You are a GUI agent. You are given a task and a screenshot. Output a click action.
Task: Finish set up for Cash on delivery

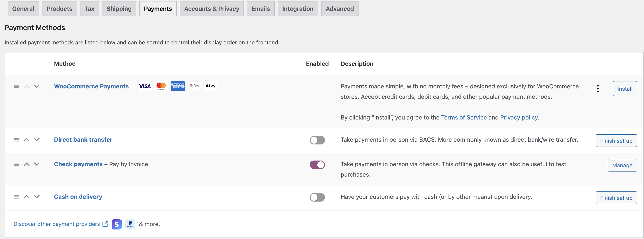click(x=616, y=198)
